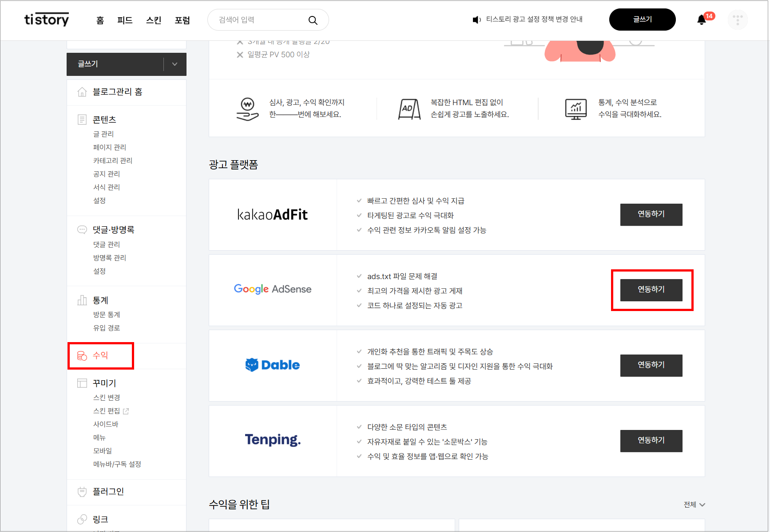Open 설정 under 댓글·방명록
Screen dimensions: 770x532
click(x=99, y=271)
